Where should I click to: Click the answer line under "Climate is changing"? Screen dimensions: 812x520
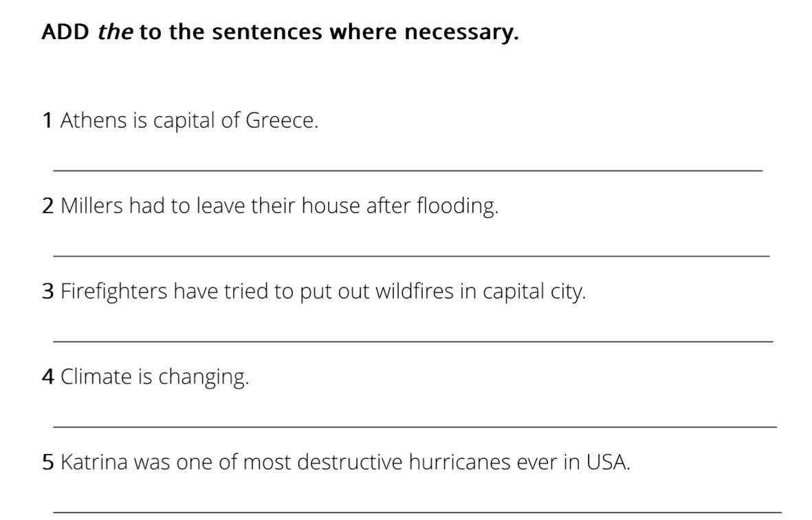point(414,426)
